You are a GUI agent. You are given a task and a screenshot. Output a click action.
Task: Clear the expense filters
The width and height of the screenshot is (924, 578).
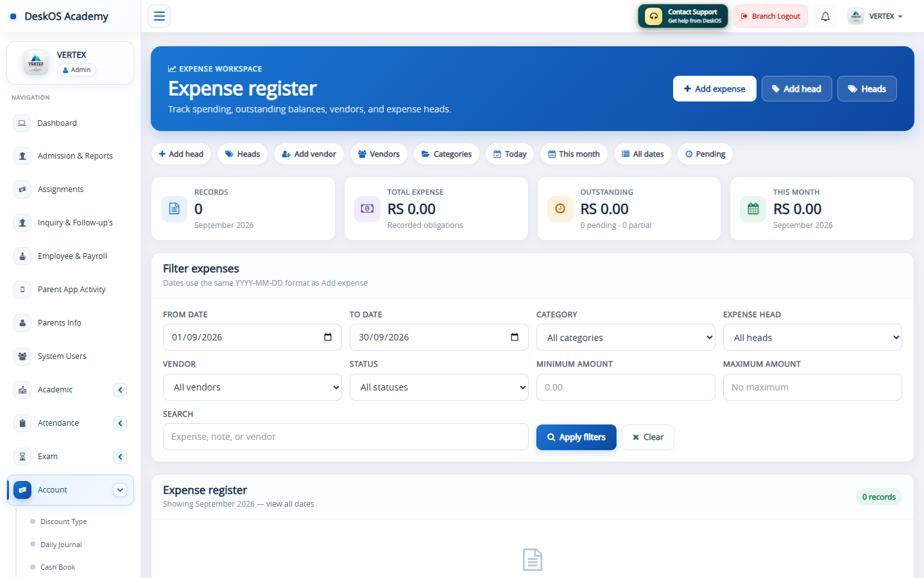click(647, 437)
